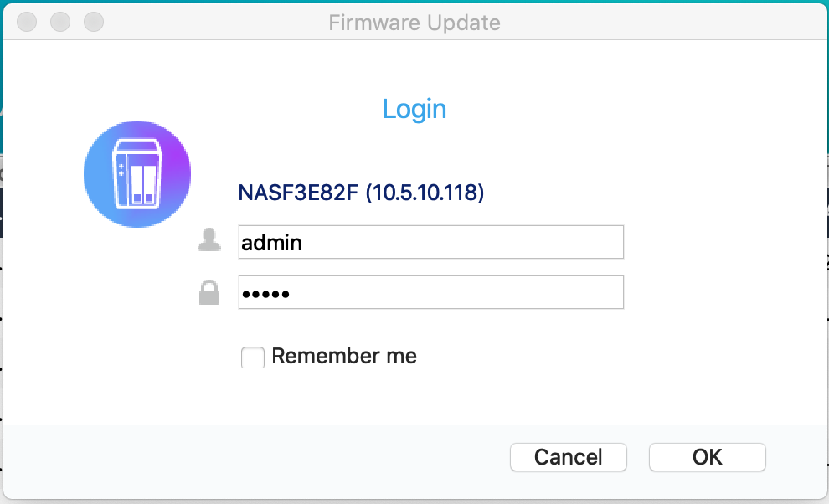Viewport: 829px width, 504px height.
Task: Click the gray zoom window button
Action: [94, 23]
